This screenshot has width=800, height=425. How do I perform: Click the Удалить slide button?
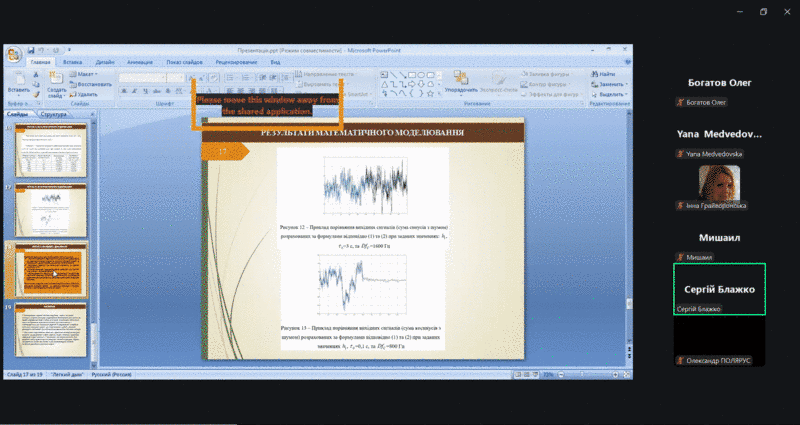pyautogui.click(x=88, y=92)
